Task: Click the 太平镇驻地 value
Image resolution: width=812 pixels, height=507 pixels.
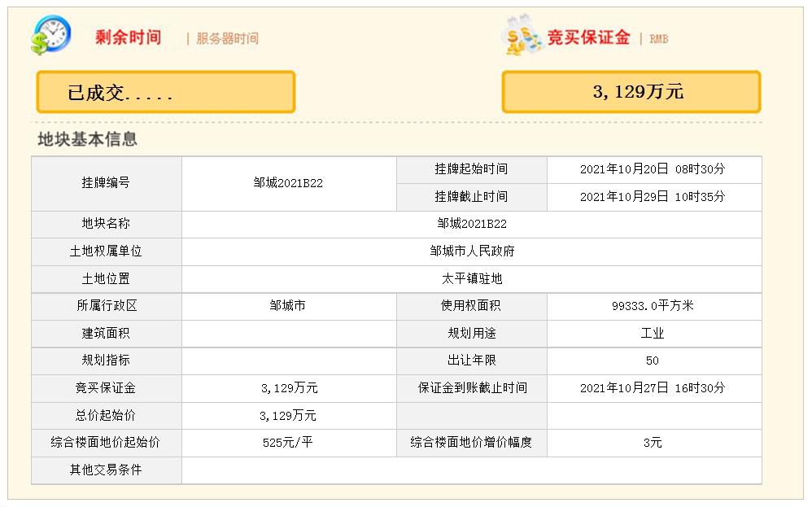Action: click(472, 278)
